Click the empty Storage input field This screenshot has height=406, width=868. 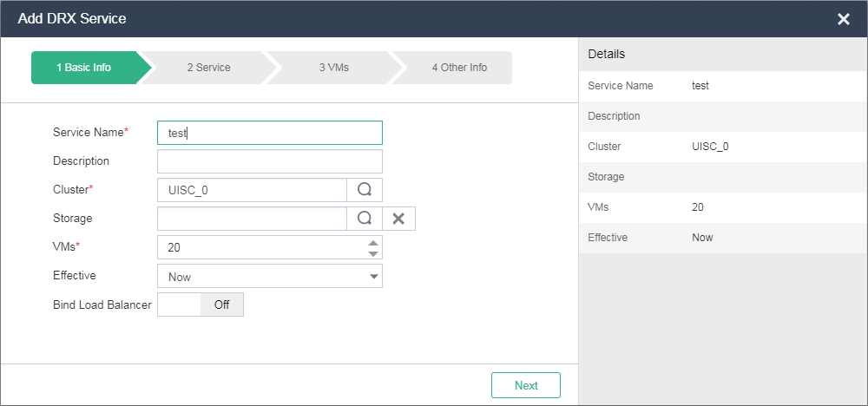pos(252,219)
